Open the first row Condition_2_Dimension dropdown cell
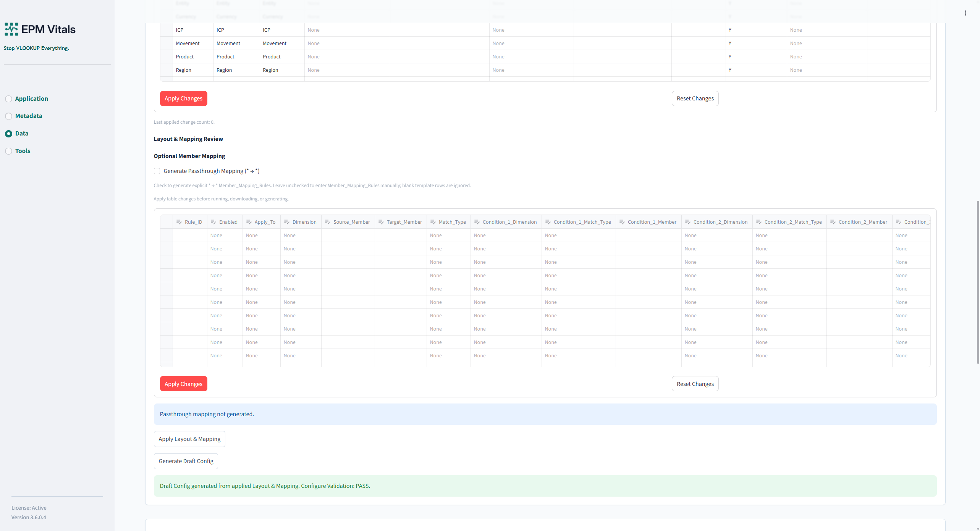This screenshot has width=980, height=531. [x=717, y=235]
